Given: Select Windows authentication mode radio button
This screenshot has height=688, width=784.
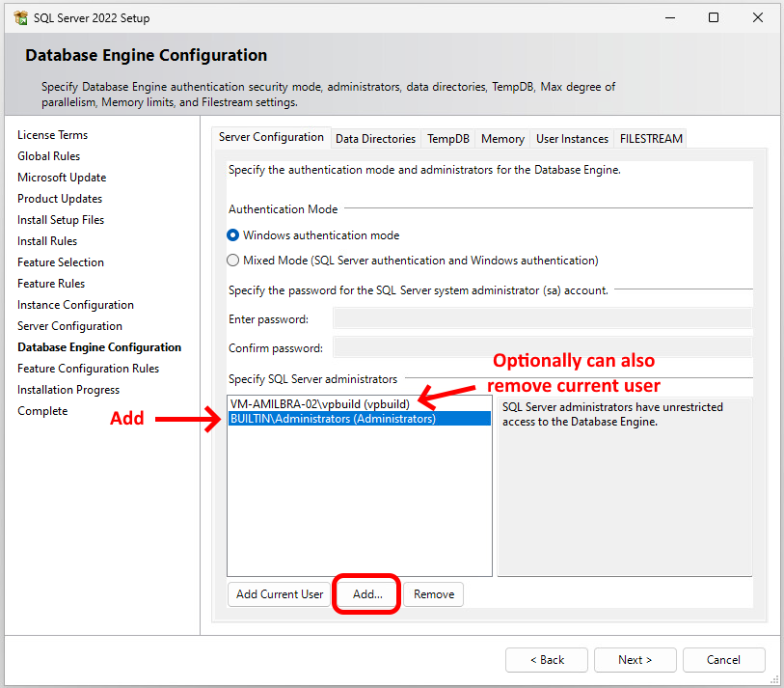Looking at the screenshot, I should click(x=233, y=235).
